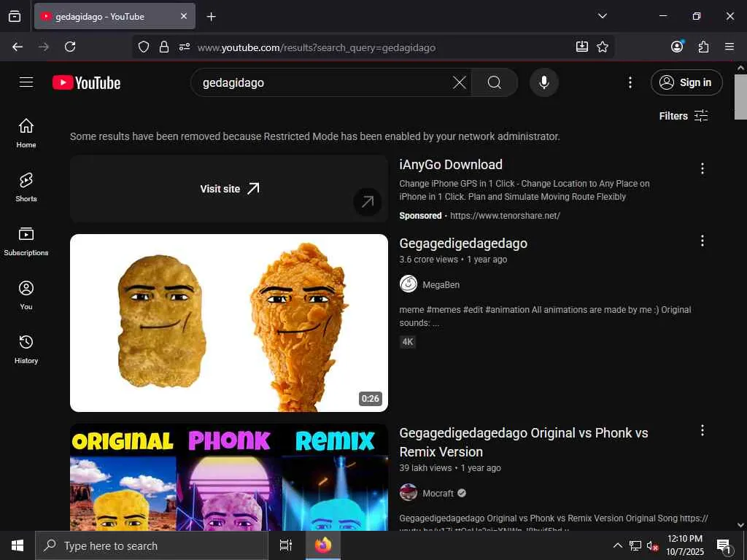Open site permissions icon in the address bar
The width and height of the screenshot is (747, 560).
185,47
